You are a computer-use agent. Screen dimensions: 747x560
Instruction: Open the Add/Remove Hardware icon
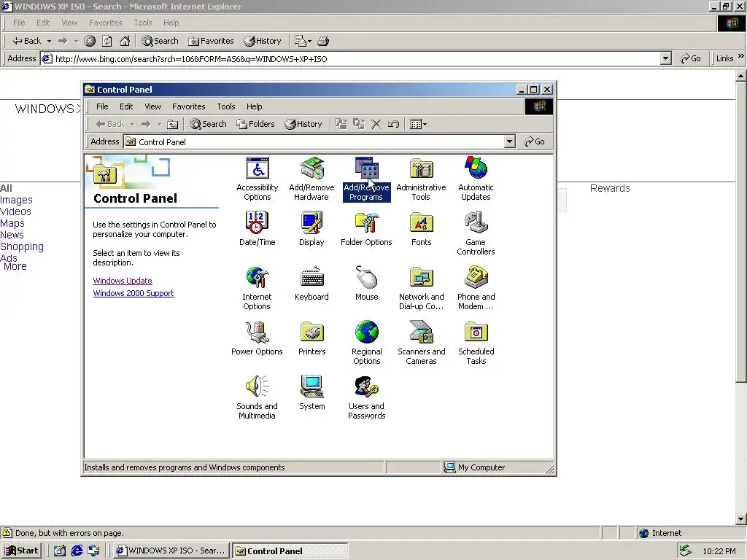point(311,179)
